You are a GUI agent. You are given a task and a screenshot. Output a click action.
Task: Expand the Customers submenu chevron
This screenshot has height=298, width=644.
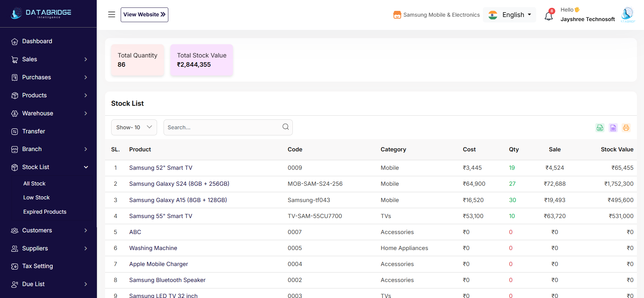click(x=86, y=230)
